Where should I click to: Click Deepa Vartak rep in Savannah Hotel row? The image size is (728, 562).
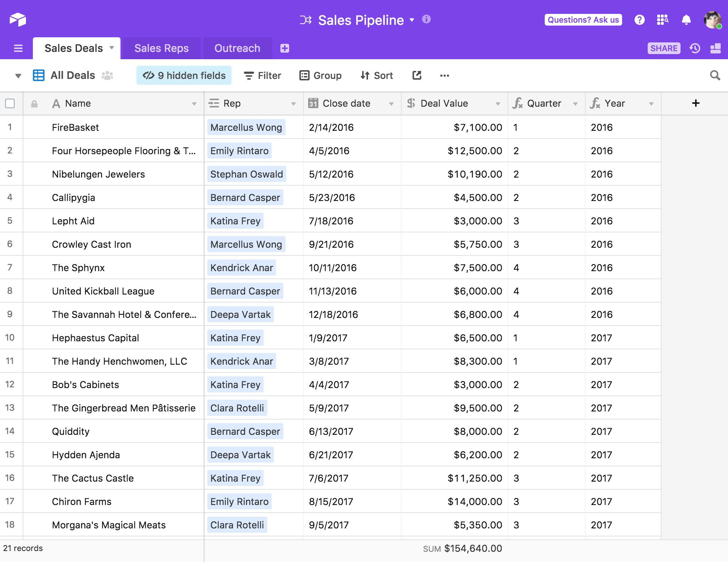pyautogui.click(x=241, y=314)
